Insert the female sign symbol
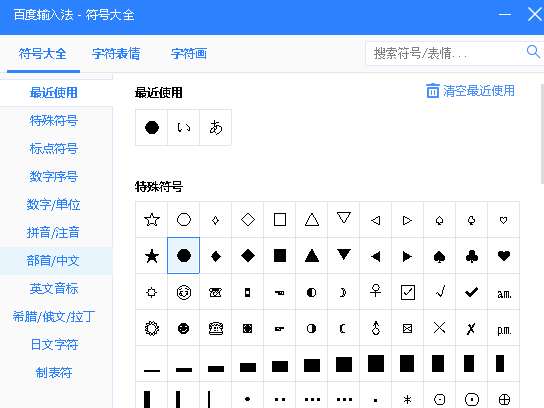This screenshot has height=408, width=544. coord(376,292)
